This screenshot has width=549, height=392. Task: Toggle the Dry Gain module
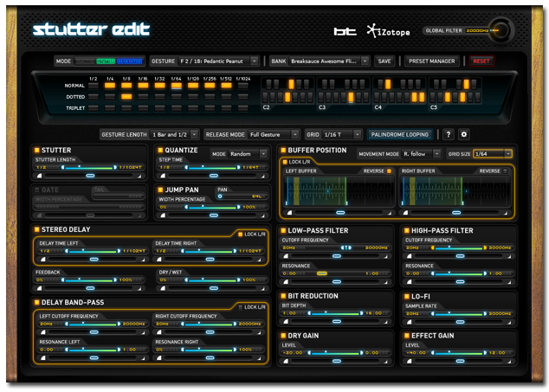pos(283,335)
